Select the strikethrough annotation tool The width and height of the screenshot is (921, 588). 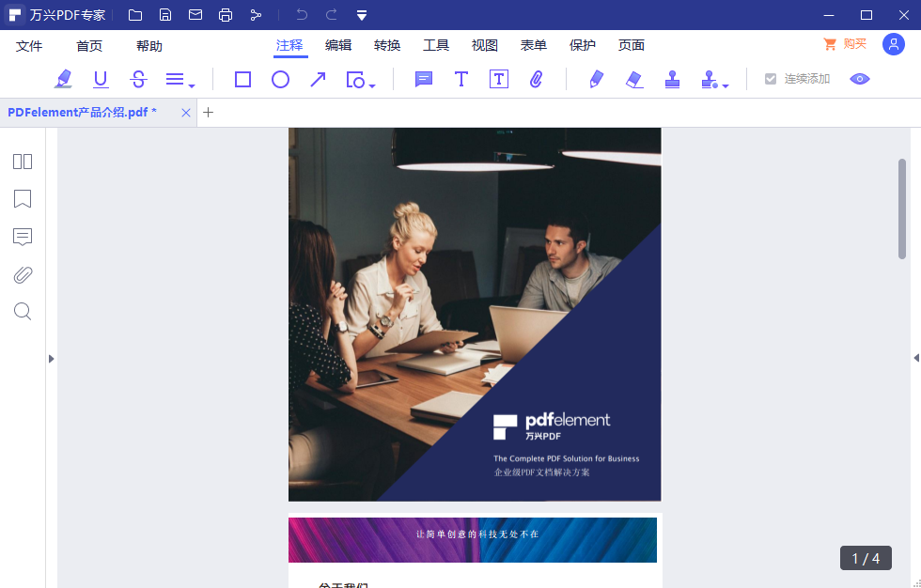[x=138, y=80]
